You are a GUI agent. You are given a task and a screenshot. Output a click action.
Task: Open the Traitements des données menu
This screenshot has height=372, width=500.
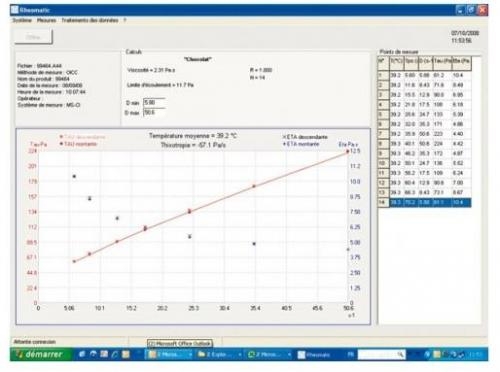pyautogui.click(x=90, y=20)
